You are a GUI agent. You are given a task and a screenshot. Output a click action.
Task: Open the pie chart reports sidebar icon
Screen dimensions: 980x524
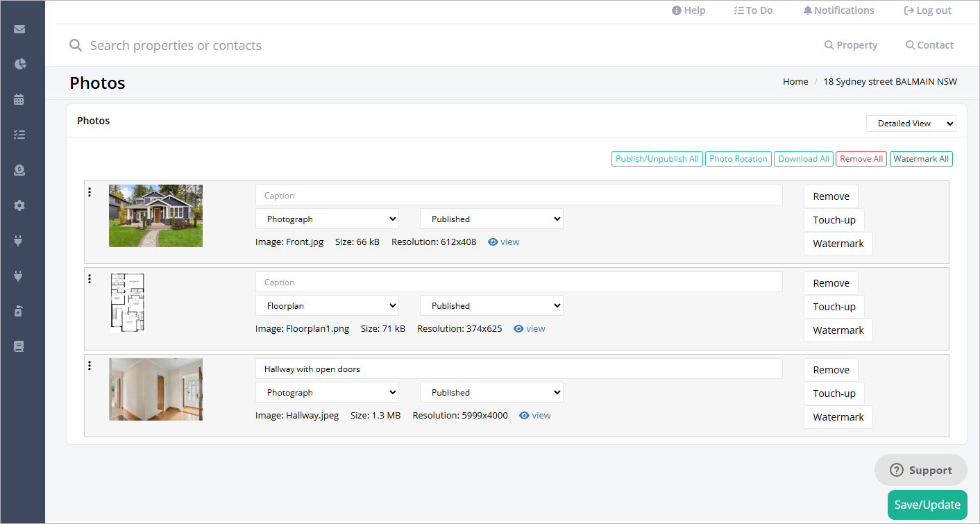click(x=19, y=64)
